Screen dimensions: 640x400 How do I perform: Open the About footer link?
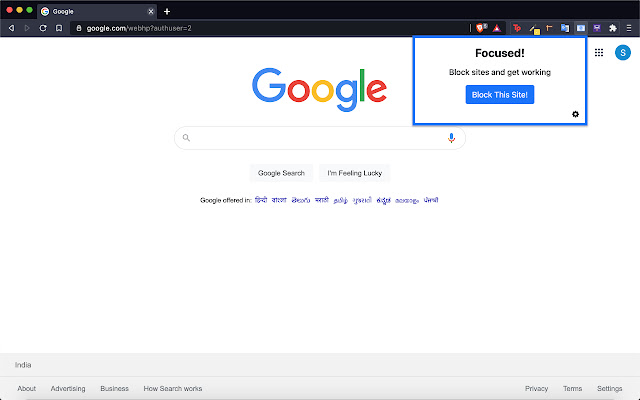coord(27,389)
